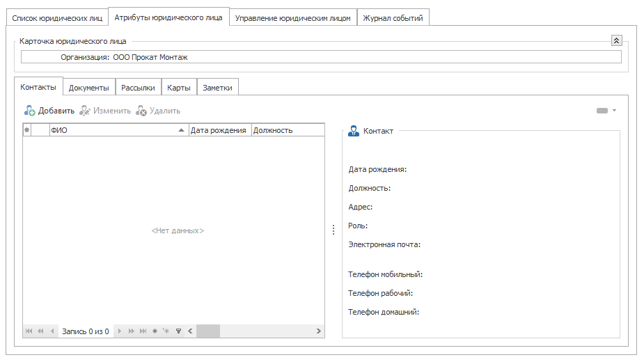The image size is (644, 362).
Task: Sort by ФИО column header
Action: (118, 130)
